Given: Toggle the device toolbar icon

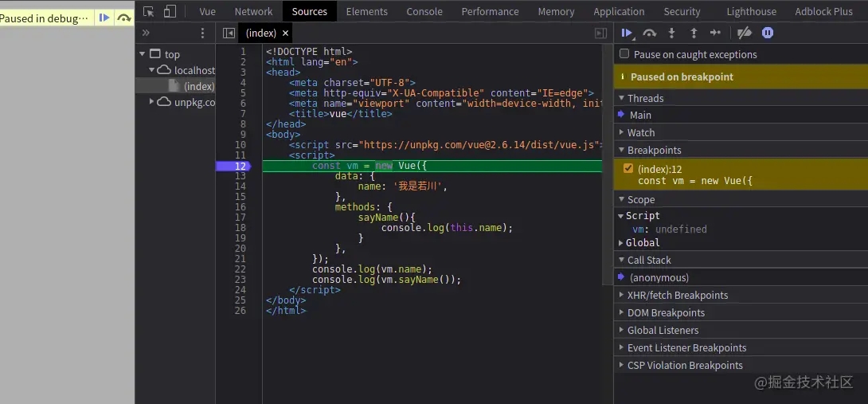Looking at the screenshot, I should [x=170, y=11].
